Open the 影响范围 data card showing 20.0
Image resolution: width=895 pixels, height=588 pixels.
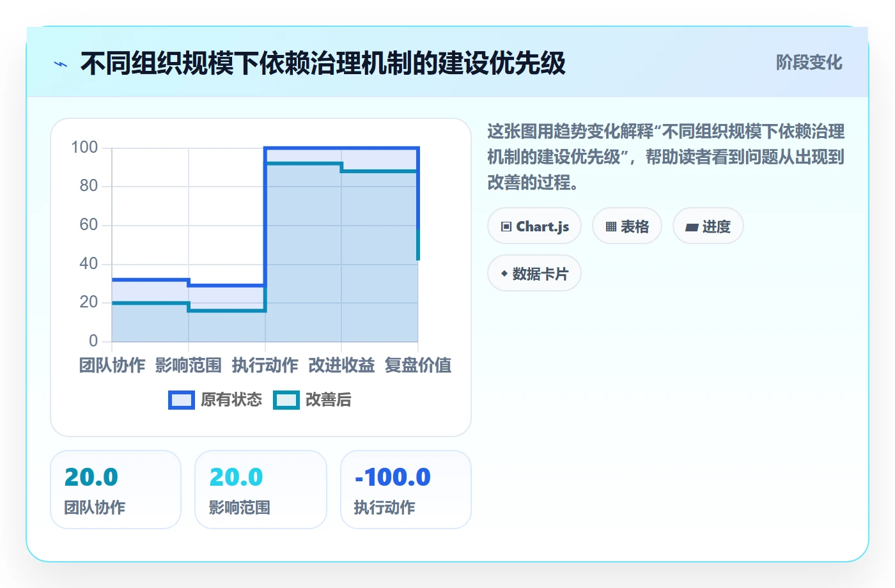pyautogui.click(x=261, y=490)
